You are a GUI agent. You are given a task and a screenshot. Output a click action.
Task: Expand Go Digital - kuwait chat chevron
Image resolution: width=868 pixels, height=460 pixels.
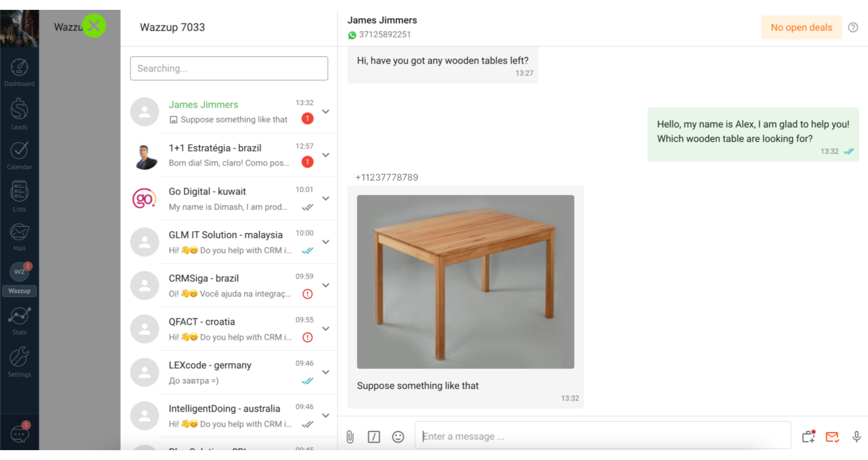(x=325, y=198)
